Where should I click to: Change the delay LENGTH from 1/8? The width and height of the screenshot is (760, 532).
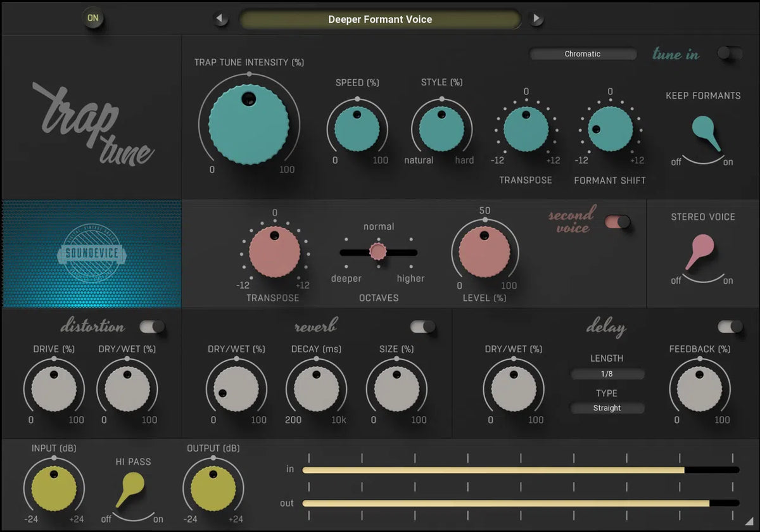coord(607,374)
